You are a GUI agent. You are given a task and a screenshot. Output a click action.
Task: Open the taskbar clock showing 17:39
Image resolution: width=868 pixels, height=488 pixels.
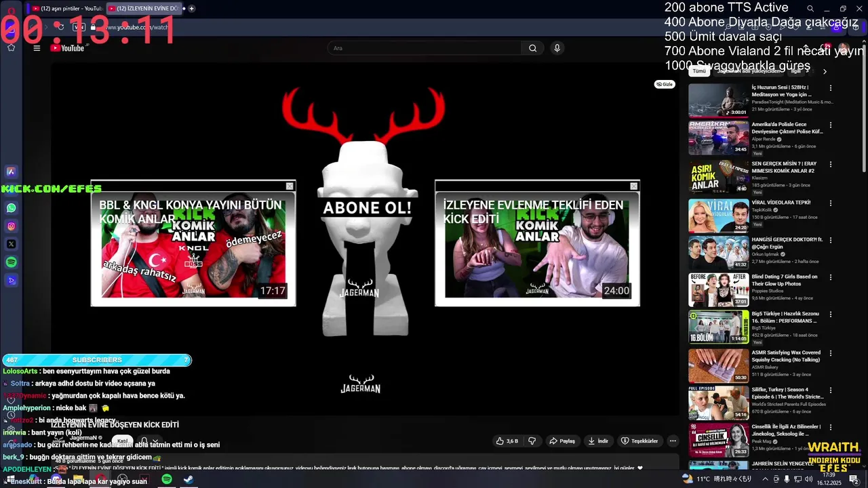[x=828, y=479]
